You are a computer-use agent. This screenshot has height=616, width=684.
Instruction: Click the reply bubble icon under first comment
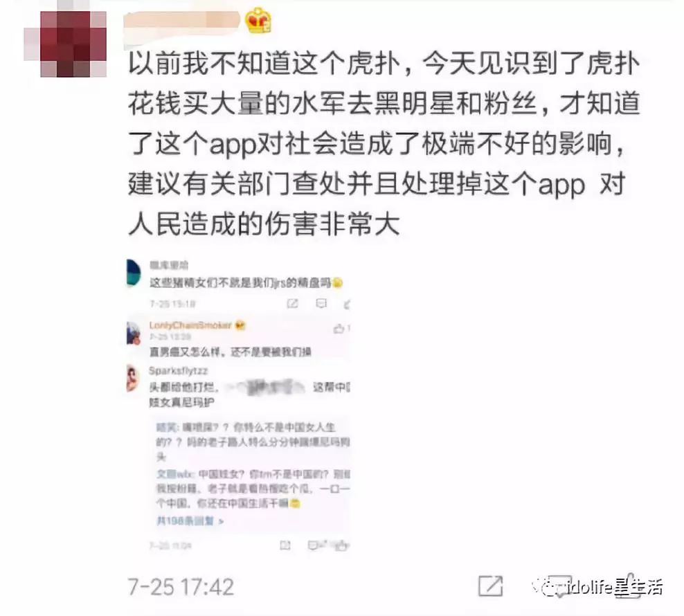[x=321, y=302]
